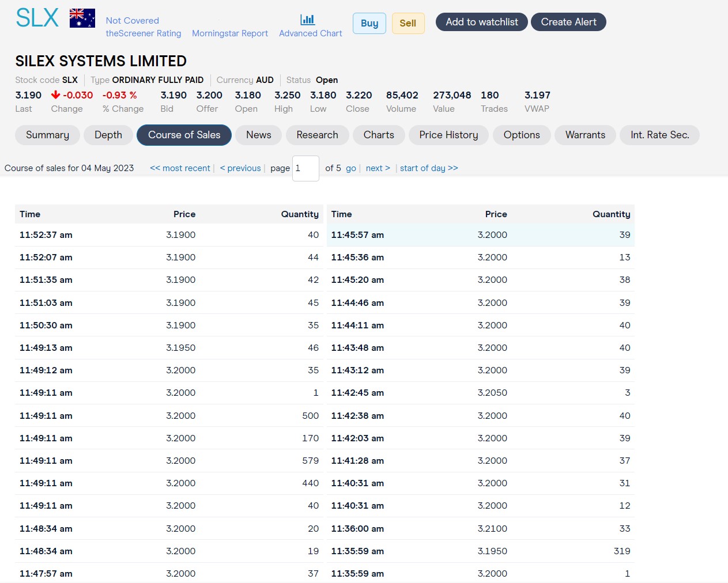Open the Morningstar Report link
Viewport: 728px width, 583px height.
(x=230, y=33)
